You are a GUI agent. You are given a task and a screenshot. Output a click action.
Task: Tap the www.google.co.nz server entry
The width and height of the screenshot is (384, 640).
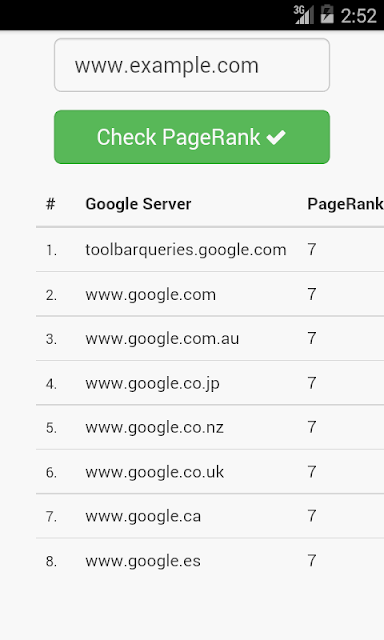[210, 427]
